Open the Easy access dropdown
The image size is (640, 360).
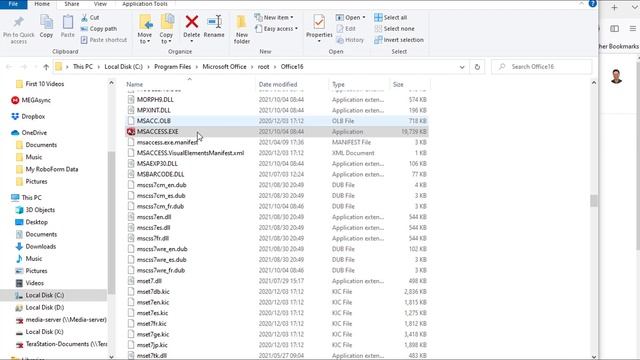coord(276,29)
